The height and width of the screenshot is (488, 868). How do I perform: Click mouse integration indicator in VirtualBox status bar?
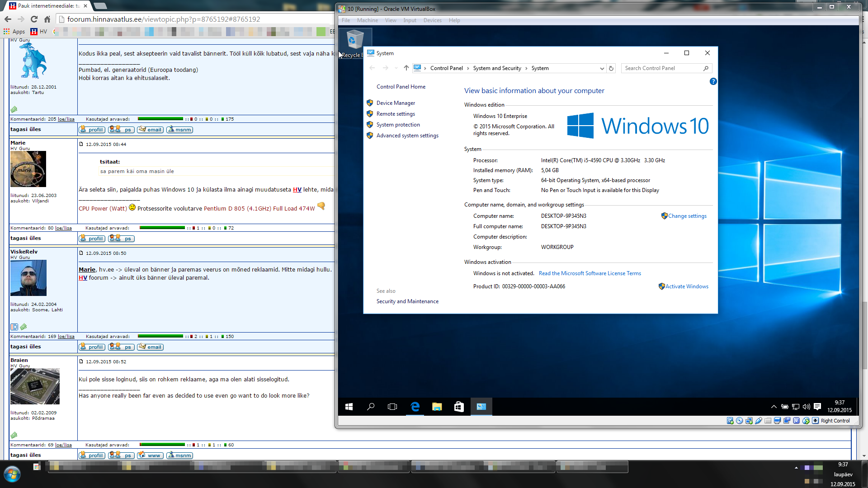click(x=806, y=421)
